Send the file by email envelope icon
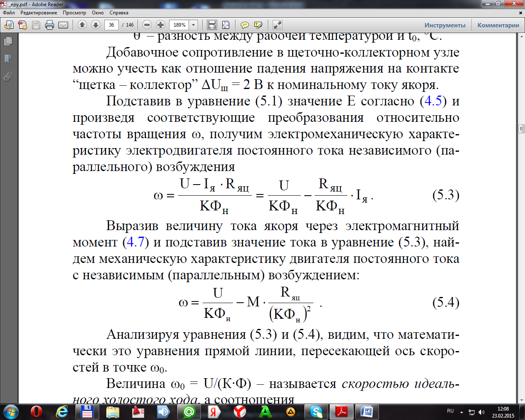 [63, 25]
